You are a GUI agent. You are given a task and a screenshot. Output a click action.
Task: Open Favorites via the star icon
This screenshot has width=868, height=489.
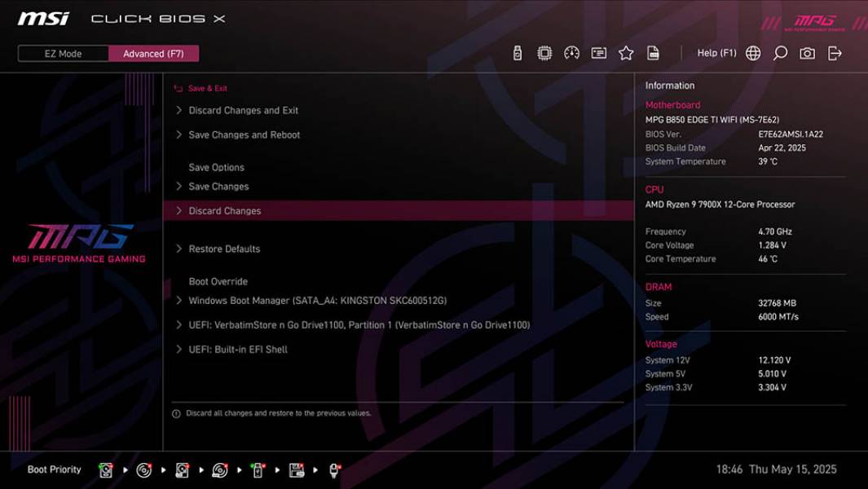click(626, 53)
